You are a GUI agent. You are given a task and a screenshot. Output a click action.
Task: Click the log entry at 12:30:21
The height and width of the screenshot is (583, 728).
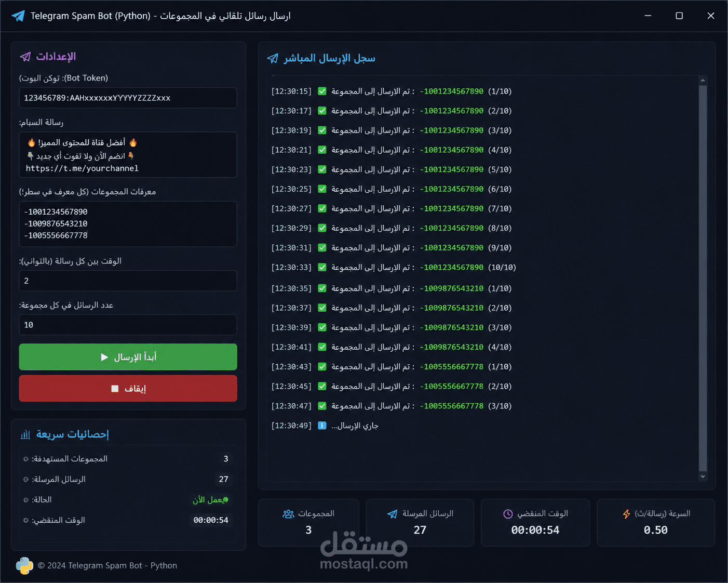coord(392,150)
